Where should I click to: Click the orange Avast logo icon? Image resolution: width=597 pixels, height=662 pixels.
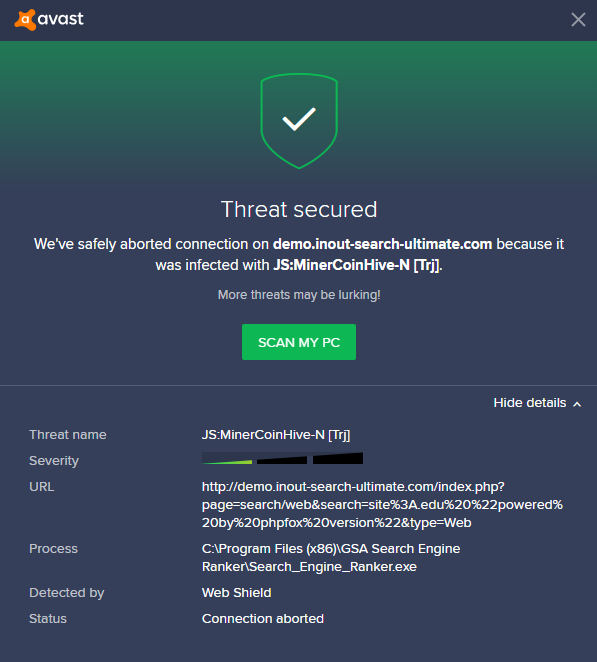(x=25, y=20)
